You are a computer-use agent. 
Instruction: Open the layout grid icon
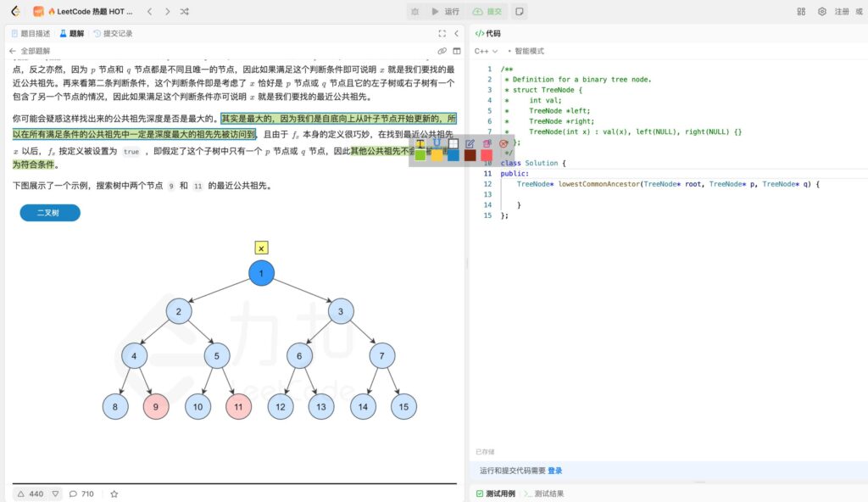[801, 11]
